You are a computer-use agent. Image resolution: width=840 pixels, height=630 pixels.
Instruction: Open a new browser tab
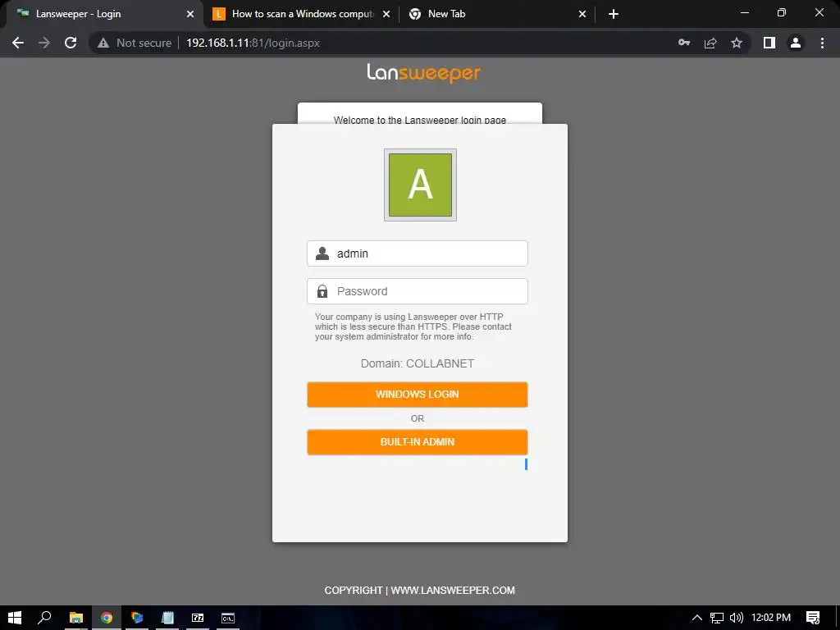click(x=614, y=14)
